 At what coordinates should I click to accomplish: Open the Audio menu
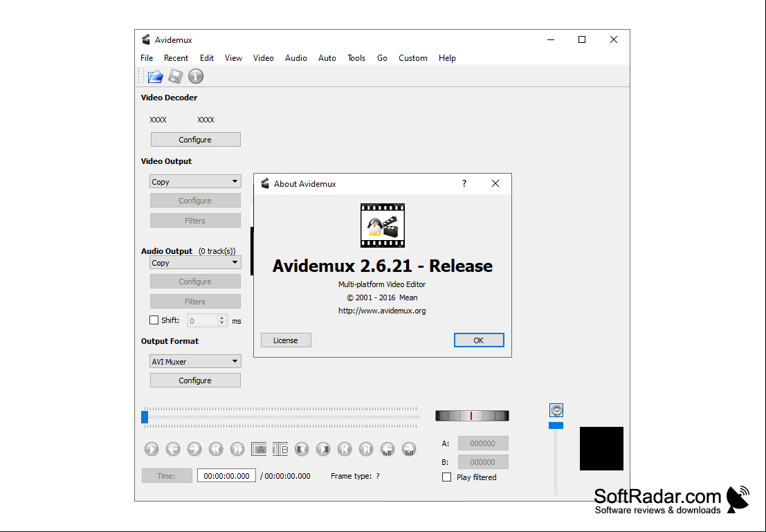pos(296,57)
